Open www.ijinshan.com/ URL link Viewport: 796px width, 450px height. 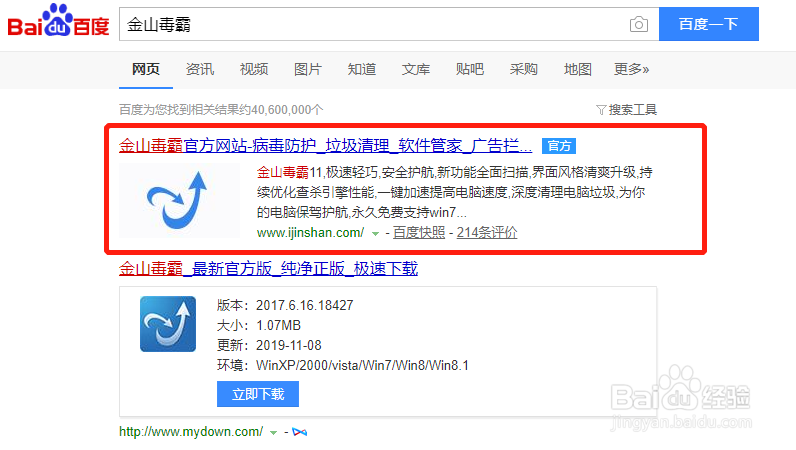[x=310, y=233]
